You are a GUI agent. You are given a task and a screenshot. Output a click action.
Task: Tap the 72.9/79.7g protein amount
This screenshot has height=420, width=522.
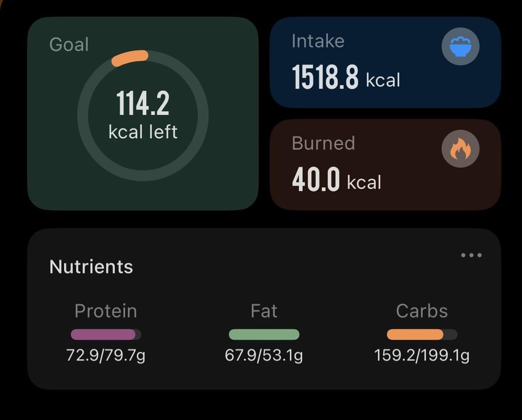pyautogui.click(x=106, y=356)
